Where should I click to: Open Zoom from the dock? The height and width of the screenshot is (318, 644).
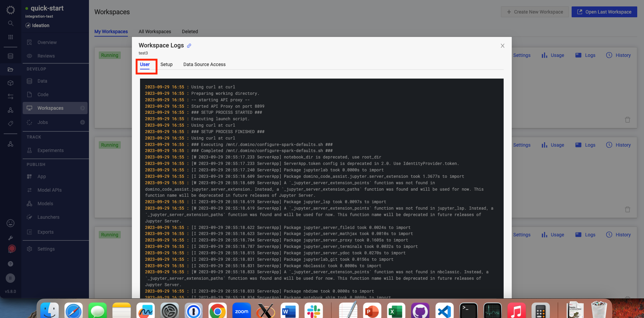click(x=241, y=311)
